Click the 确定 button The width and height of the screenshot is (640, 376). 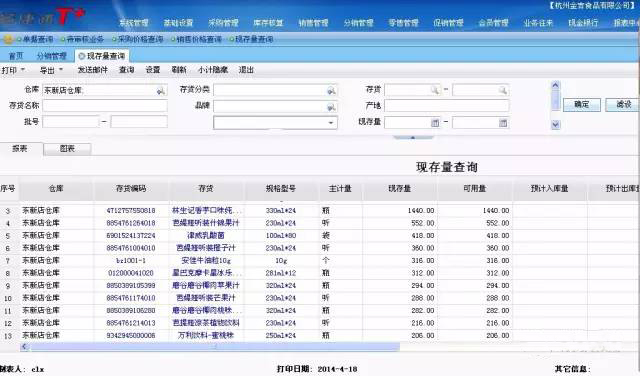582,105
